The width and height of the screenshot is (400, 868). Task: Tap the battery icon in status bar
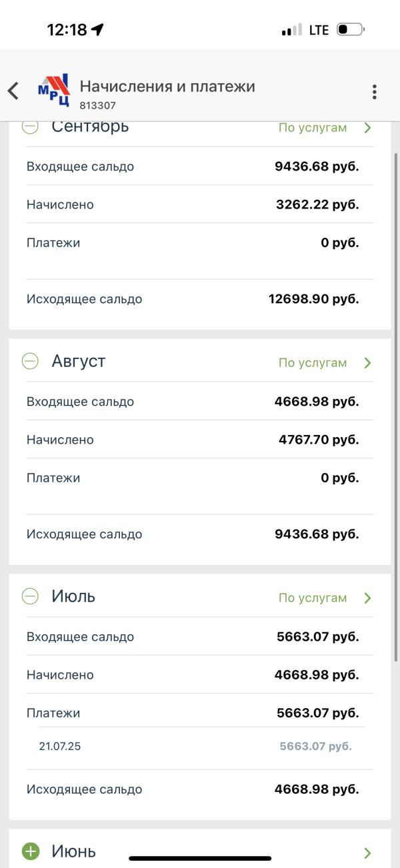pos(350,30)
